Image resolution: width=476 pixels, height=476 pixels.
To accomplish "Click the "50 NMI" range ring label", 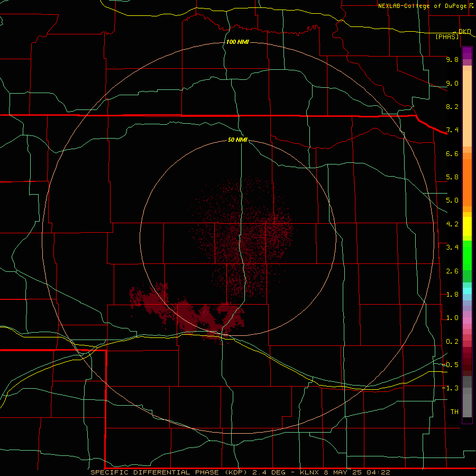I will (237, 140).
